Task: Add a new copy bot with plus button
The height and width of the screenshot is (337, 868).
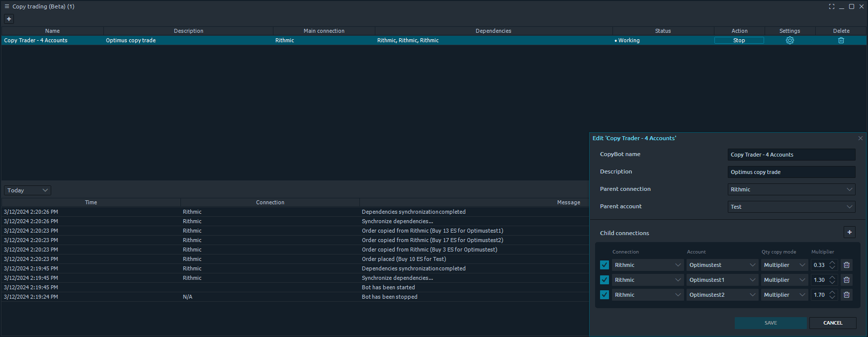Action: [9, 19]
